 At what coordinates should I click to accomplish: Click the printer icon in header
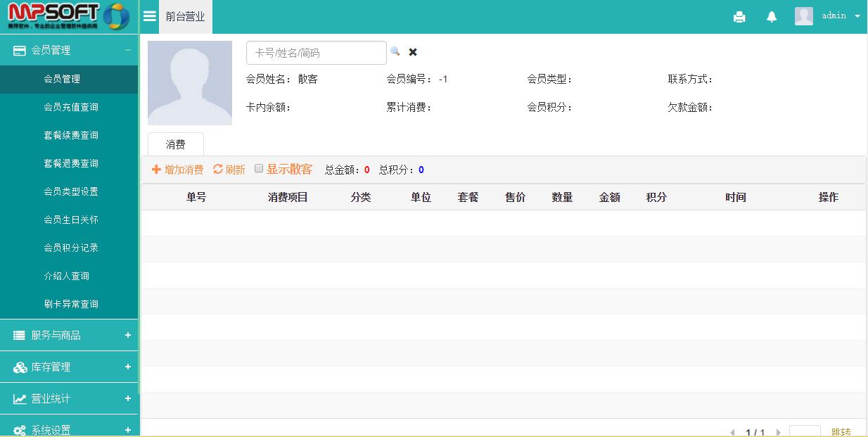739,17
